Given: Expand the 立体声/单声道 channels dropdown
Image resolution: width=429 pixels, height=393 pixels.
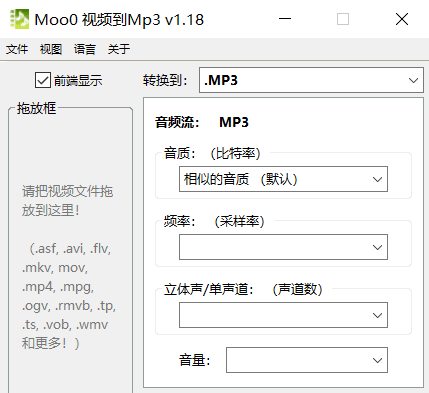Looking at the screenshot, I should pos(283,315).
